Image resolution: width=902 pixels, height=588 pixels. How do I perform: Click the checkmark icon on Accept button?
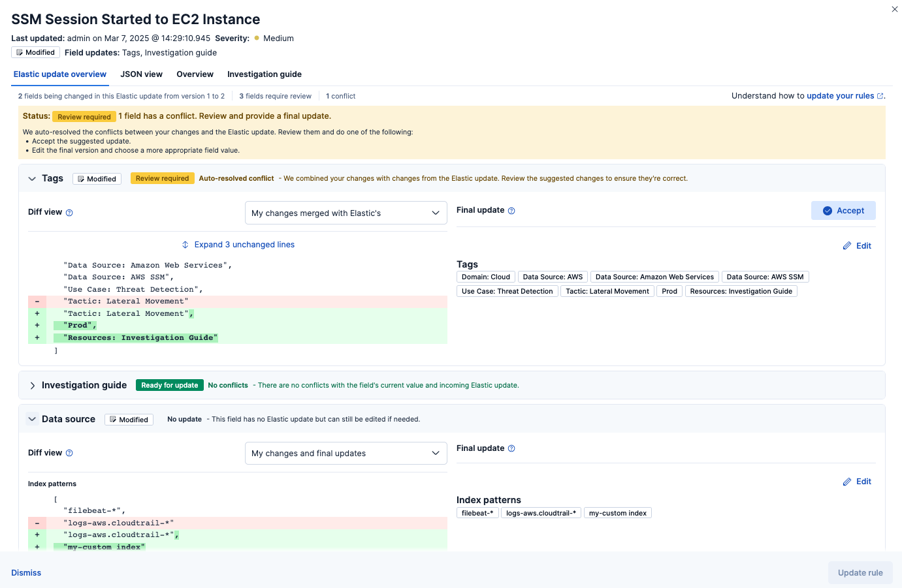click(x=828, y=211)
